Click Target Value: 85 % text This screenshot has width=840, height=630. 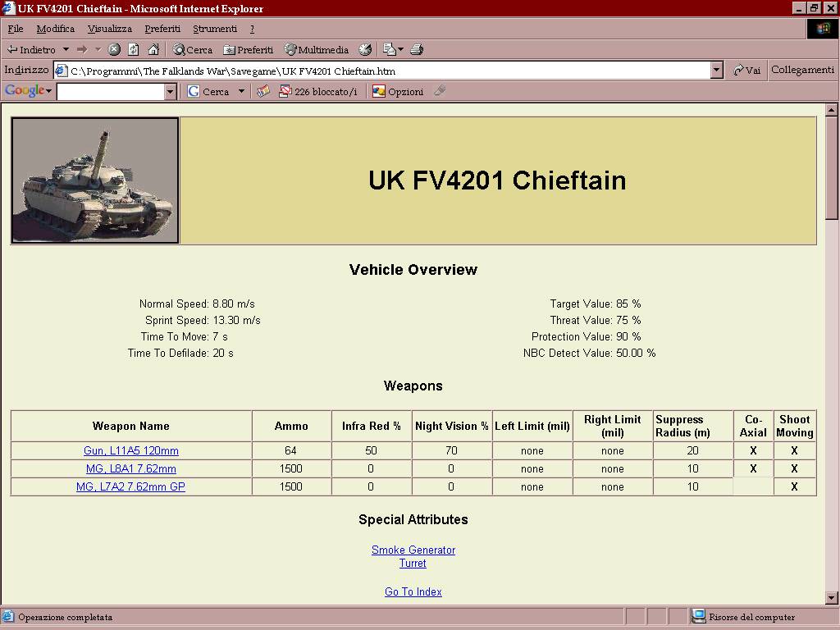(596, 304)
